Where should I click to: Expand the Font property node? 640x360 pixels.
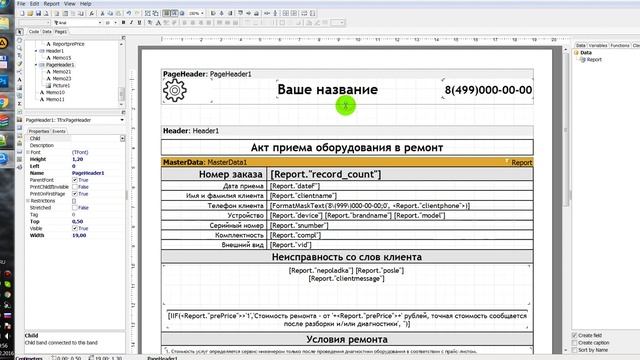click(x=28, y=152)
